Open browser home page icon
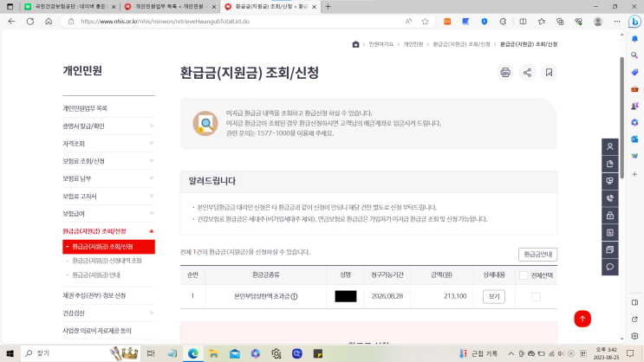The width and height of the screenshot is (644, 362). (49, 22)
